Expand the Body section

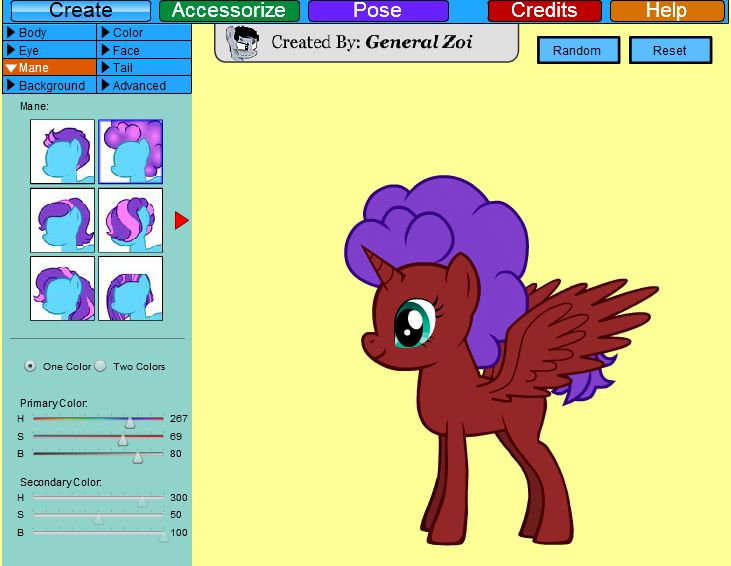click(49, 33)
